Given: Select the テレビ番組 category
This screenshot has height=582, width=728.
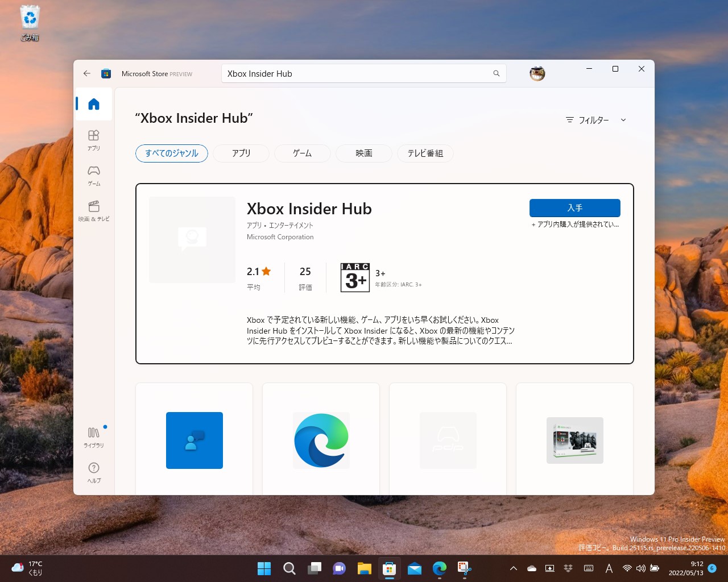Looking at the screenshot, I should click(x=425, y=153).
